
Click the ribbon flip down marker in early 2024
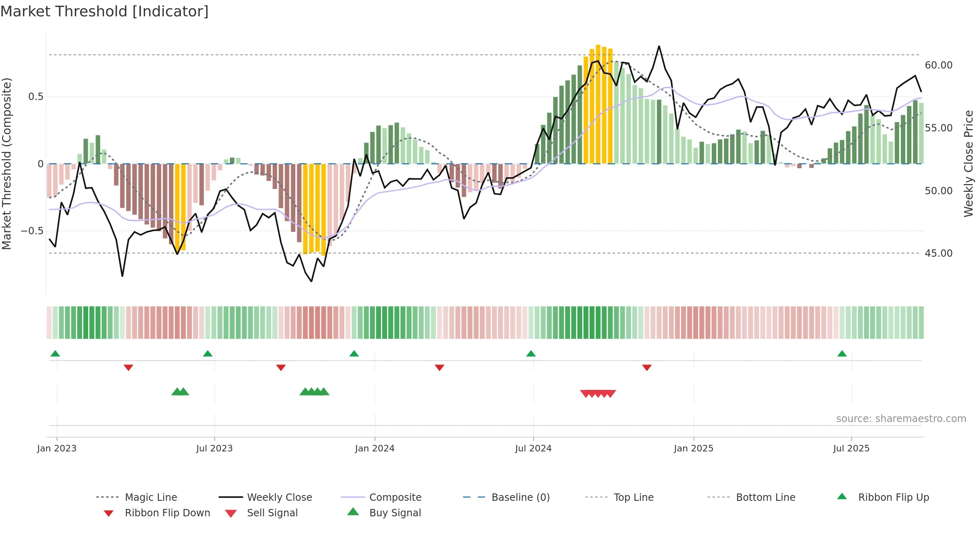coord(439,368)
